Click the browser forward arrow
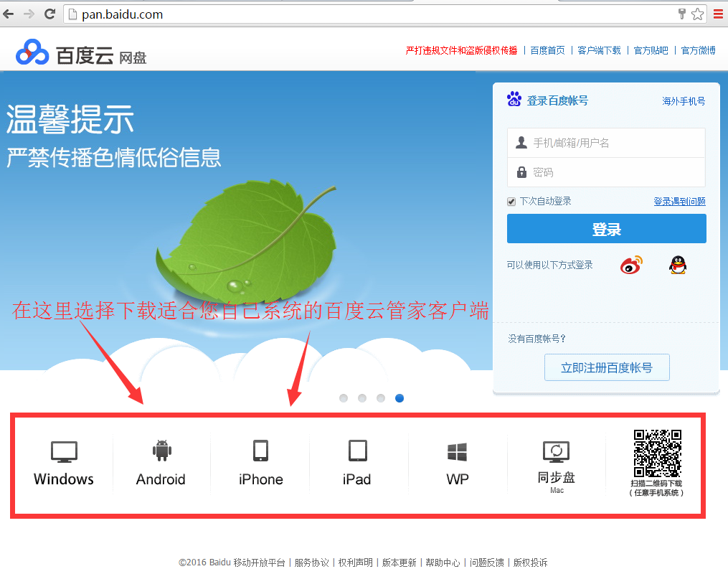728x579 pixels. pyautogui.click(x=29, y=14)
